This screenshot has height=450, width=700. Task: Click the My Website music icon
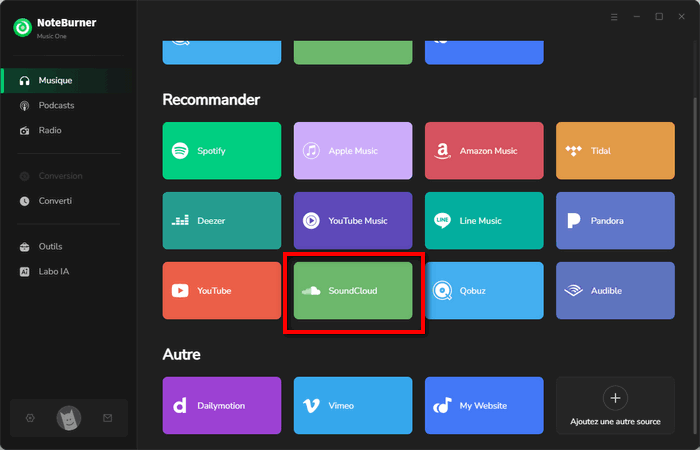click(442, 405)
